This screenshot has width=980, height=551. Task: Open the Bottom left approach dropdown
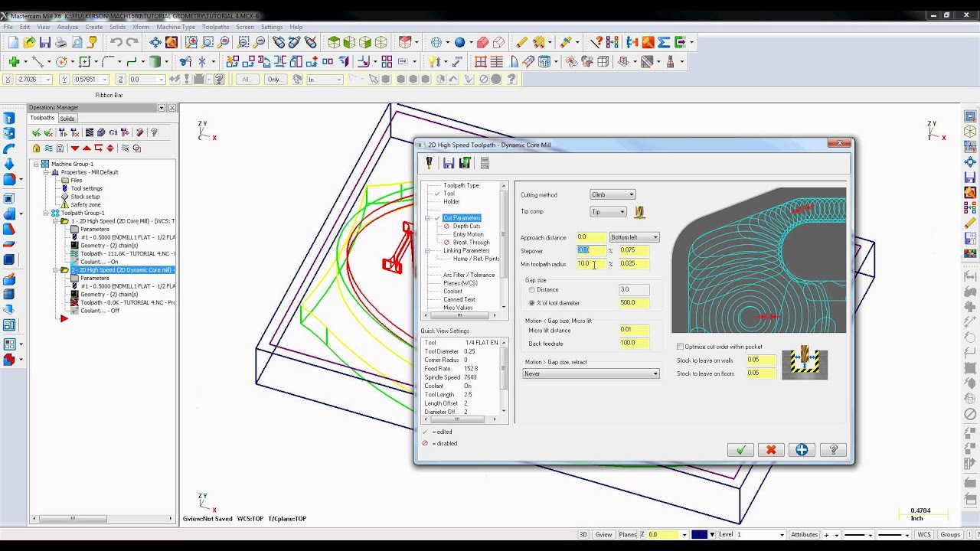pyautogui.click(x=634, y=237)
